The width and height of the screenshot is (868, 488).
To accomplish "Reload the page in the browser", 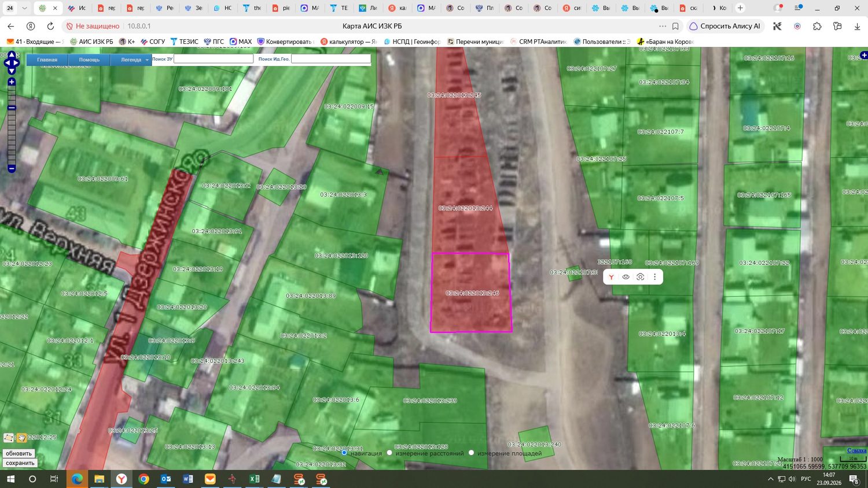I will click(50, 26).
